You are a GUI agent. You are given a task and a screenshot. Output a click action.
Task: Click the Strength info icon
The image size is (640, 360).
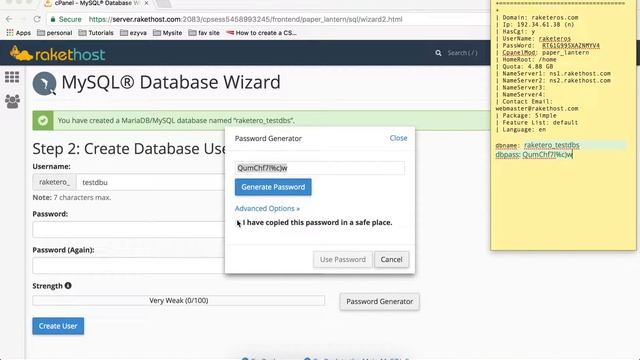(68, 286)
